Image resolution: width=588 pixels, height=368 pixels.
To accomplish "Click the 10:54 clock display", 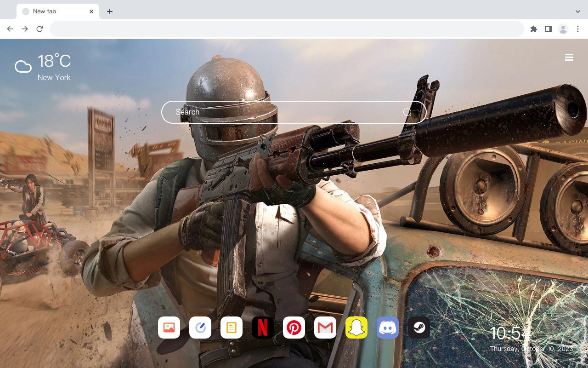I will coord(510,333).
